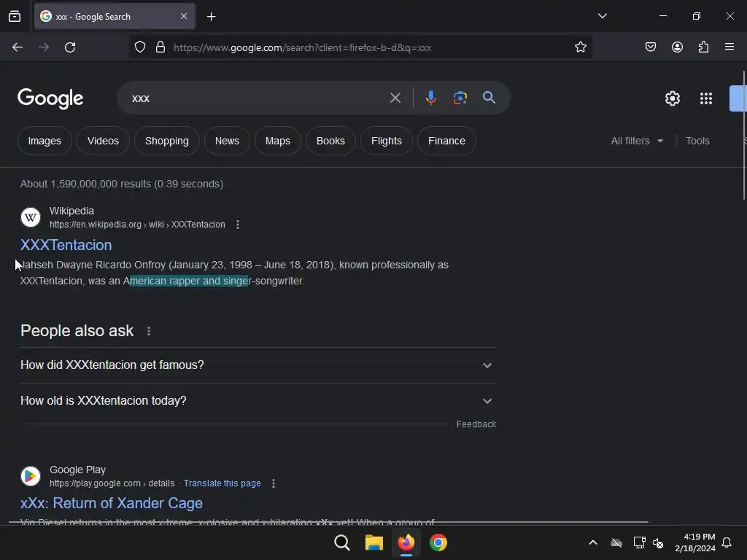
Task: Open extensions puzzle icon
Action: click(x=703, y=47)
